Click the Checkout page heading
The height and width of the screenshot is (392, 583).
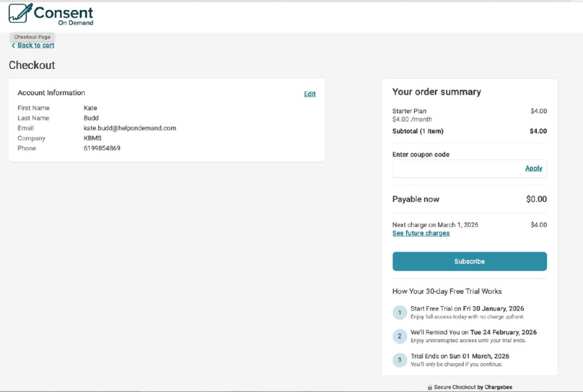click(32, 65)
